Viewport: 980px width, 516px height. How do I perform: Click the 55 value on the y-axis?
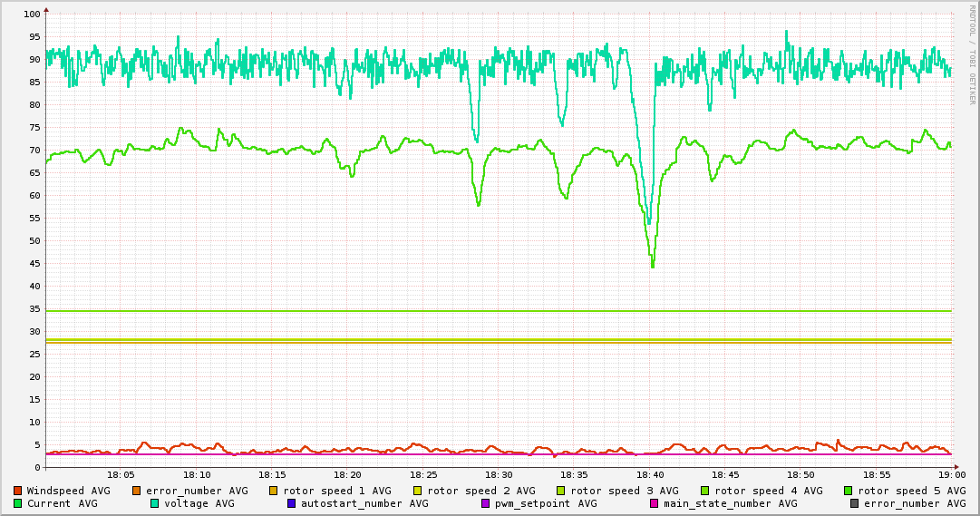pyautogui.click(x=34, y=219)
